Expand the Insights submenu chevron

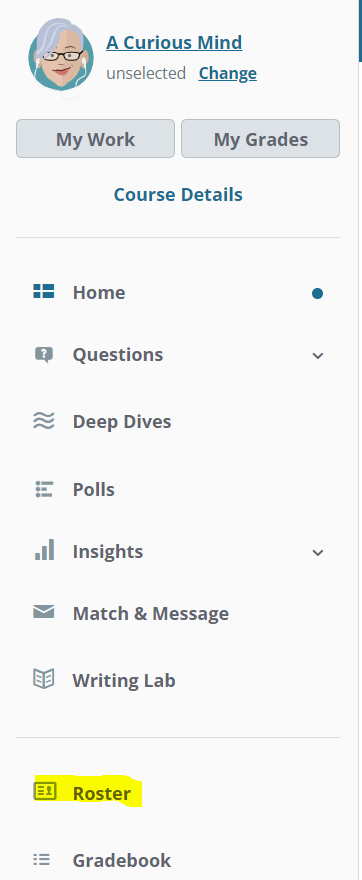coord(318,553)
